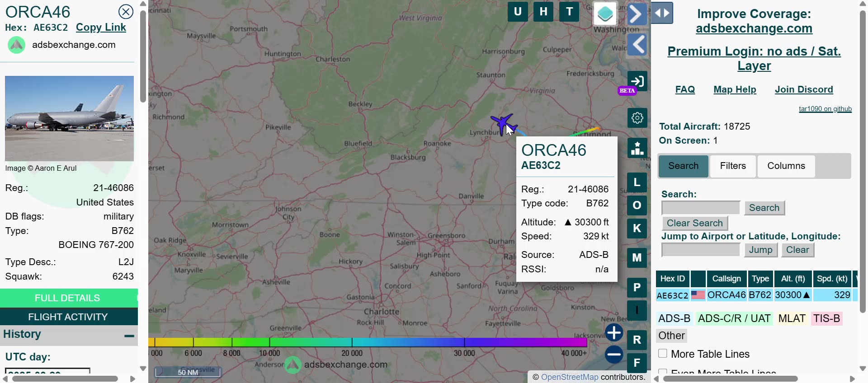Toggle the P map button
868x383 pixels.
(637, 288)
